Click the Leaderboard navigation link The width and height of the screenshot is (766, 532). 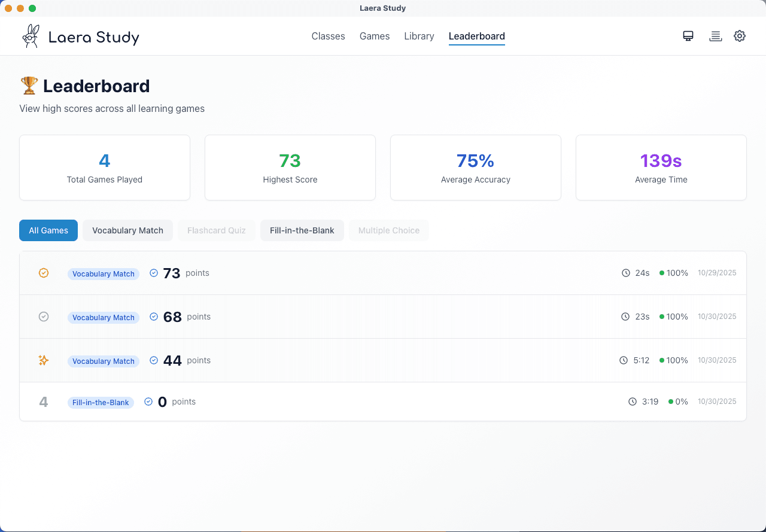click(476, 36)
